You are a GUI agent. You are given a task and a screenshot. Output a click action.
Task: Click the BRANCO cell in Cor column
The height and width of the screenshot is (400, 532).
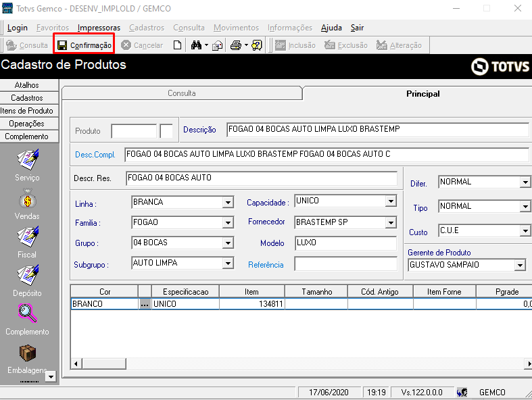coord(105,304)
